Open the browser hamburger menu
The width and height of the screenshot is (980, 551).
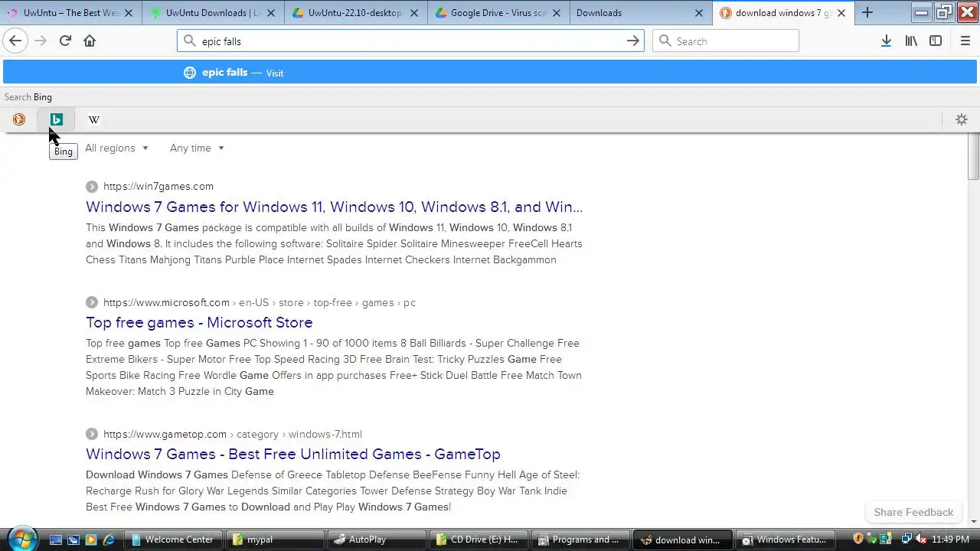(x=965, y=41)
